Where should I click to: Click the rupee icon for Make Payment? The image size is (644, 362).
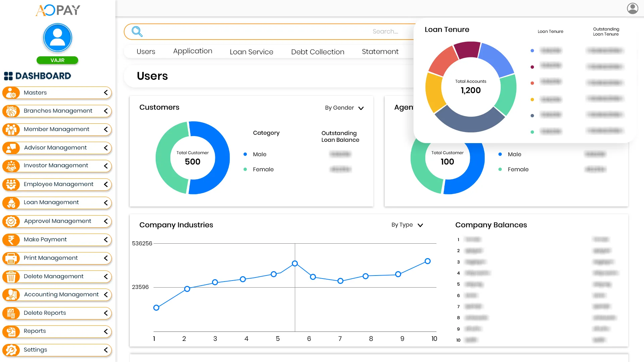pyautogui.click(x=12, y=240)
